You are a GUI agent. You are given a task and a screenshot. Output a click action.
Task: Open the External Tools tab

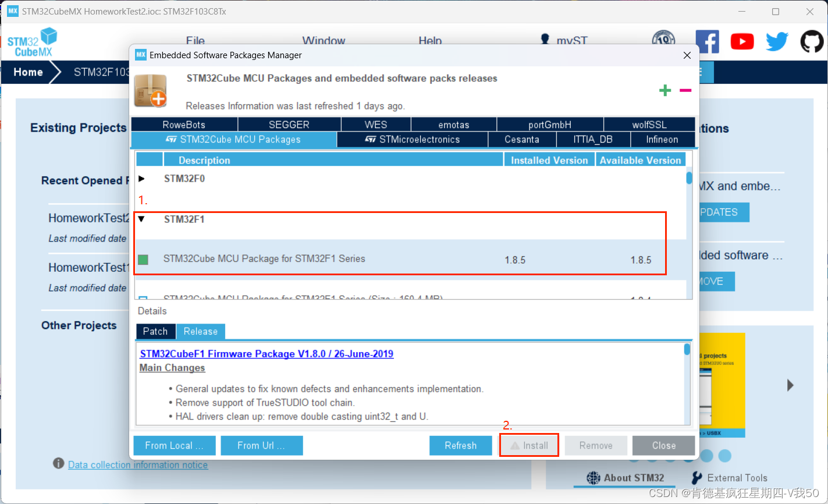point(729,478)
